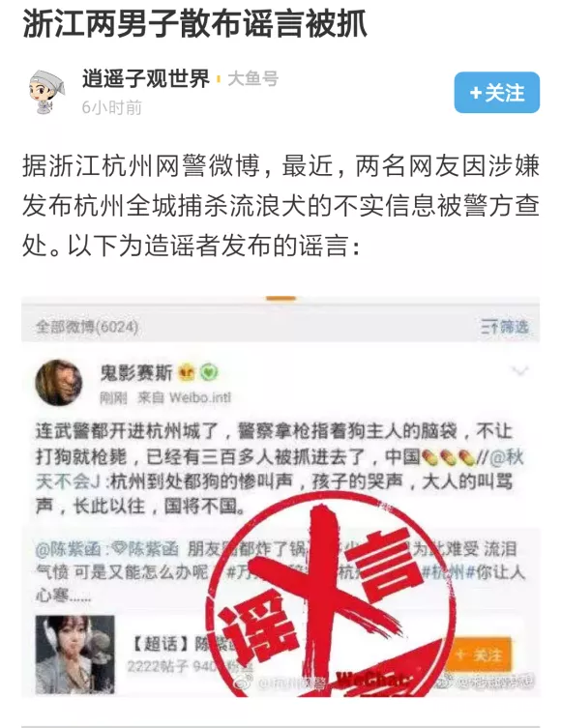Tap the 大鱼号 platform label
The image size is (561, 728).
point(252,79)
